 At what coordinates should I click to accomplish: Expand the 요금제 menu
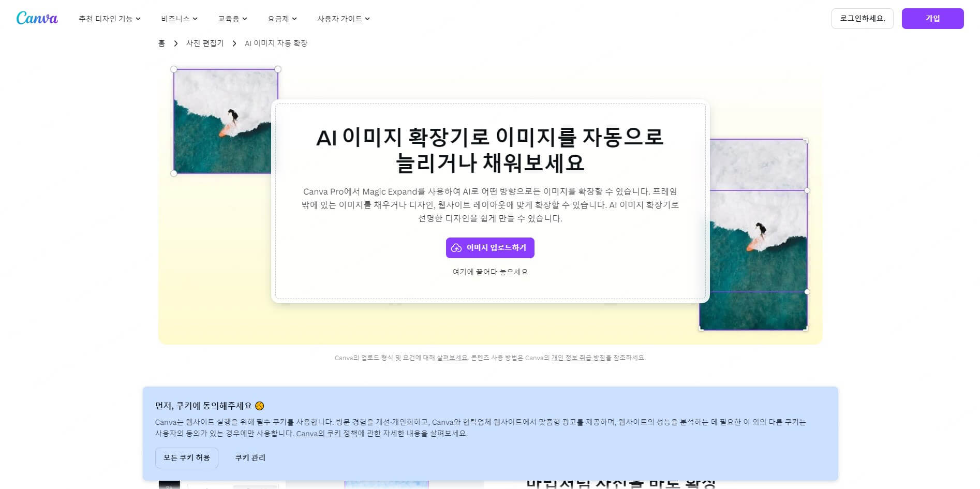click(x=282, y=19)
